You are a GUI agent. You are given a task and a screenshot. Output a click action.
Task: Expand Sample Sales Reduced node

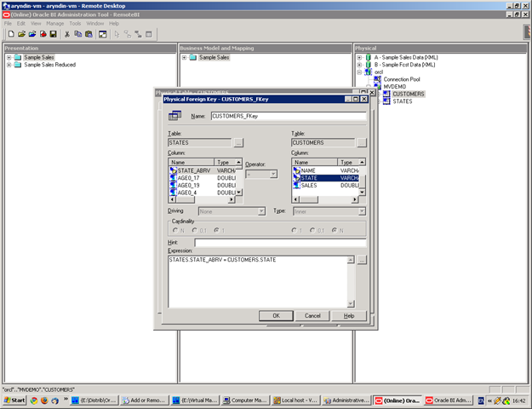click(9, 65)
